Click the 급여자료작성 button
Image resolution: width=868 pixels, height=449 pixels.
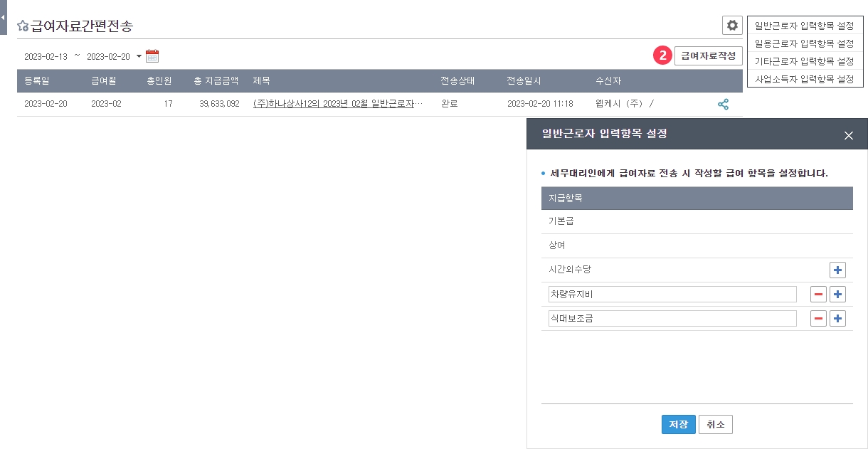[x=708, y=56]
